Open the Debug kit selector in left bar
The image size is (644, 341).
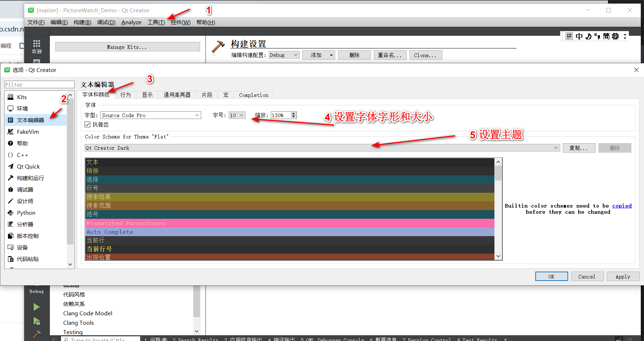(36, 291)
